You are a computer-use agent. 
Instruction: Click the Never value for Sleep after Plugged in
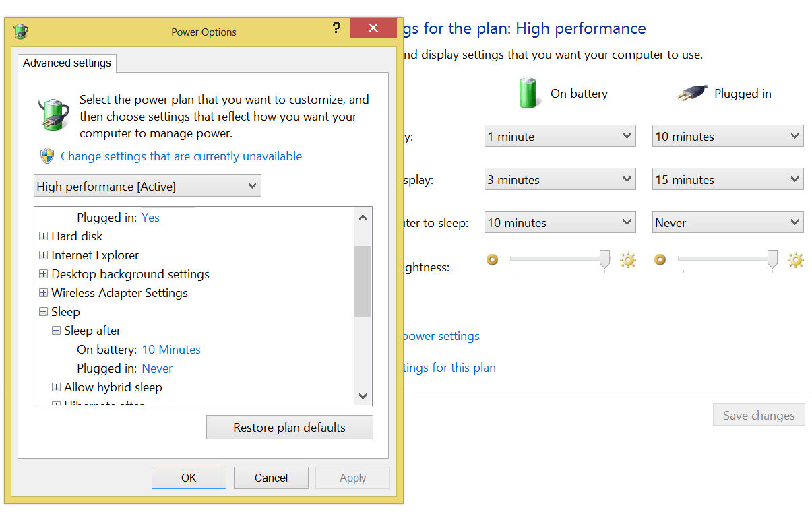pyautogui.click(x=157, y=368)
